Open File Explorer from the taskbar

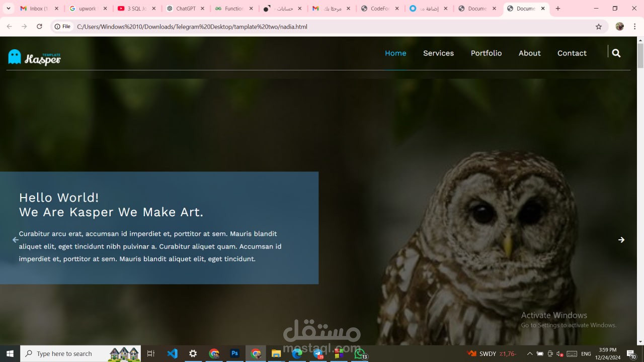point(276,353)
